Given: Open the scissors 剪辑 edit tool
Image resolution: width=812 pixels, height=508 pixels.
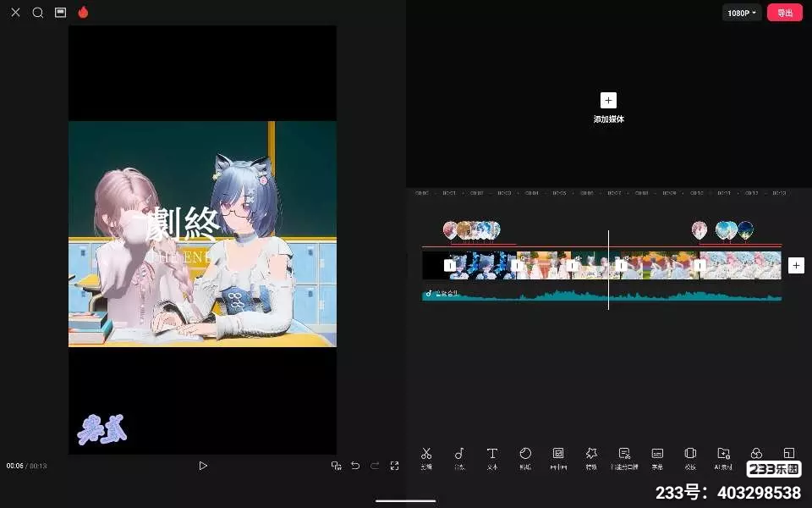Looking at the screenshot, I should coord(426,458).
